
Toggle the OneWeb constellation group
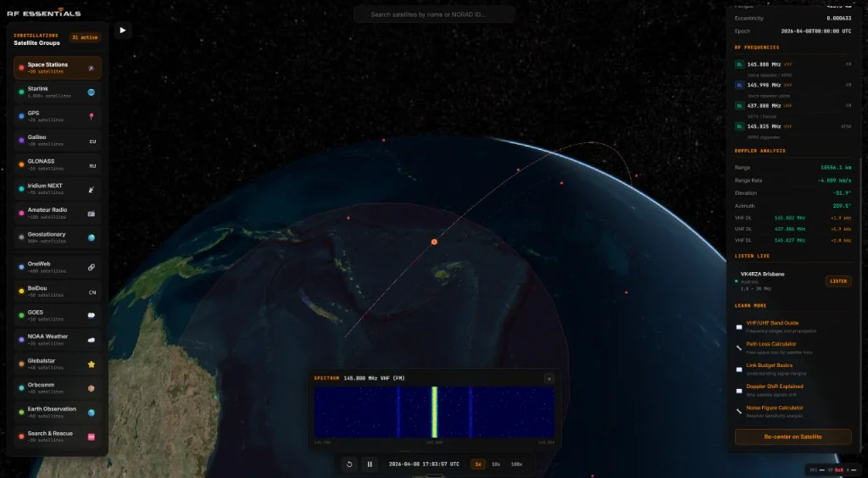point(58,267)
